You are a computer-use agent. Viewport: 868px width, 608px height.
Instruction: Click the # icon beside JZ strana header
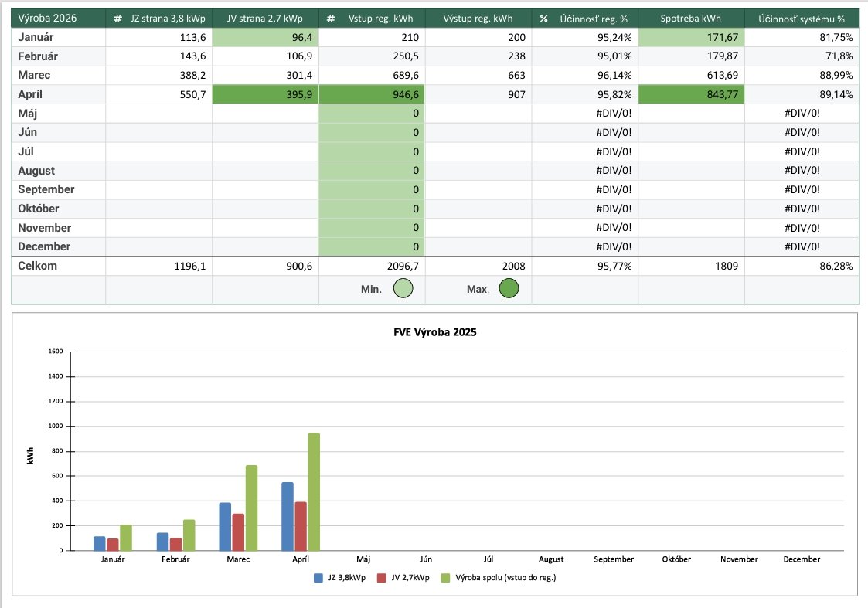point(117,19)
